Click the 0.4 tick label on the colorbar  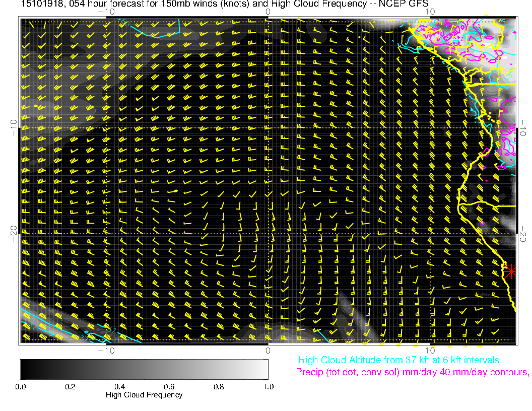(119, 387)
